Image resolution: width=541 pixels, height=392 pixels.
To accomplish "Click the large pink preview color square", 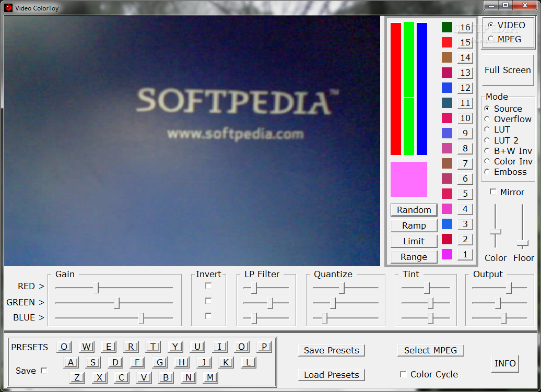I will 409,179.
